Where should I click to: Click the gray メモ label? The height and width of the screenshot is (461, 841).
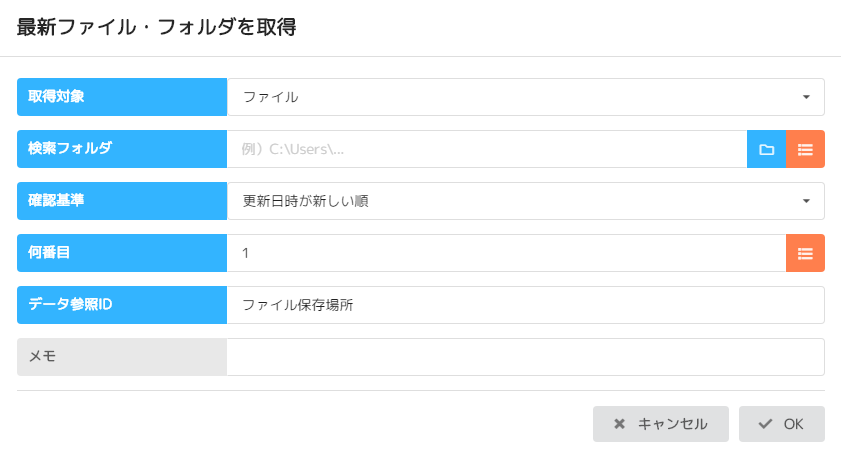[122, 357]
